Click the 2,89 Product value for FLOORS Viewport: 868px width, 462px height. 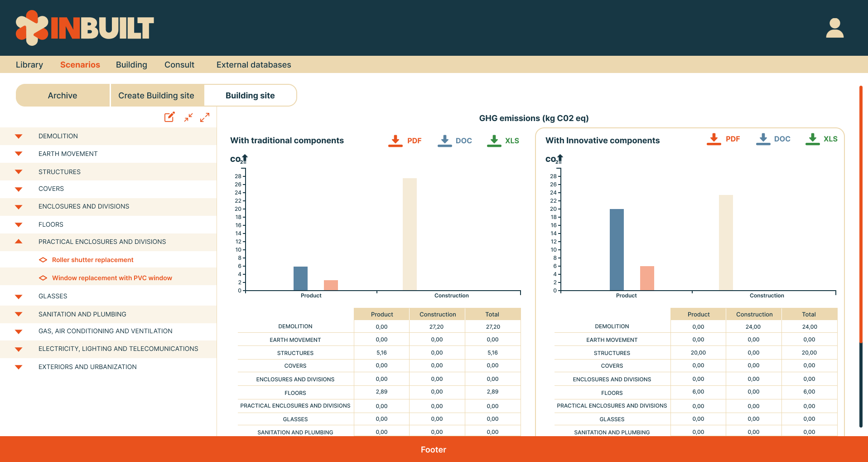click(381, 391)
